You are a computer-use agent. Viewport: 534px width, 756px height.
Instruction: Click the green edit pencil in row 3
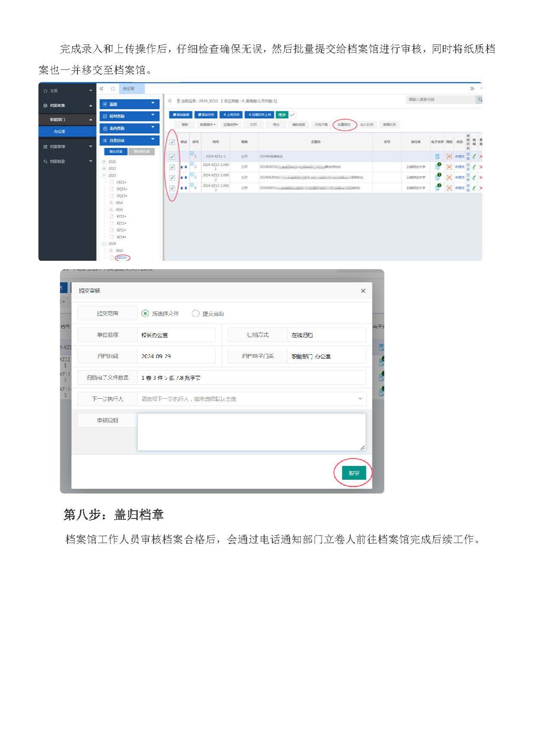(474, 177)
